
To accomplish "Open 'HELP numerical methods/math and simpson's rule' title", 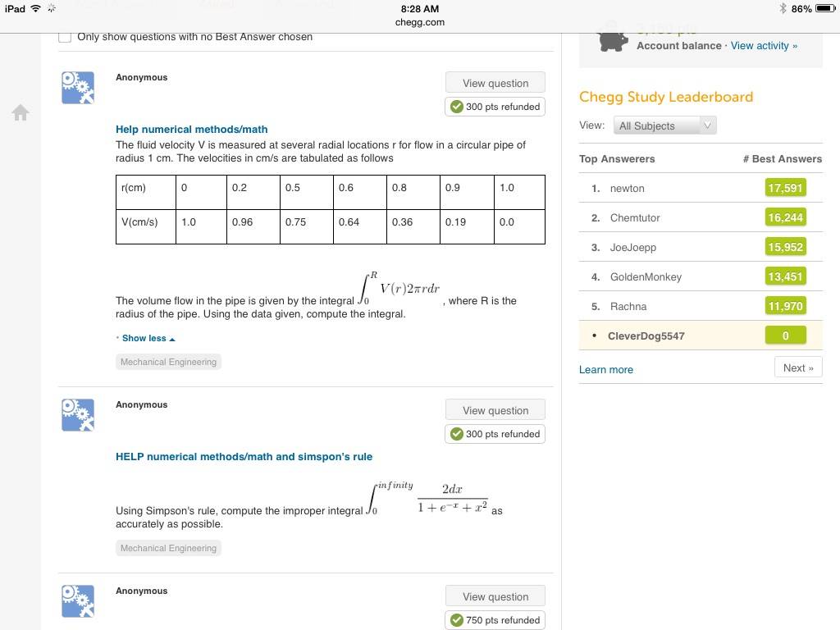I will point(244,456).
